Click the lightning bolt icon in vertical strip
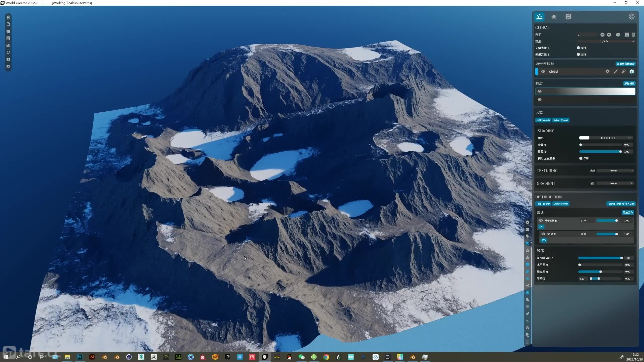644x362 pixels. coord(528,236)
